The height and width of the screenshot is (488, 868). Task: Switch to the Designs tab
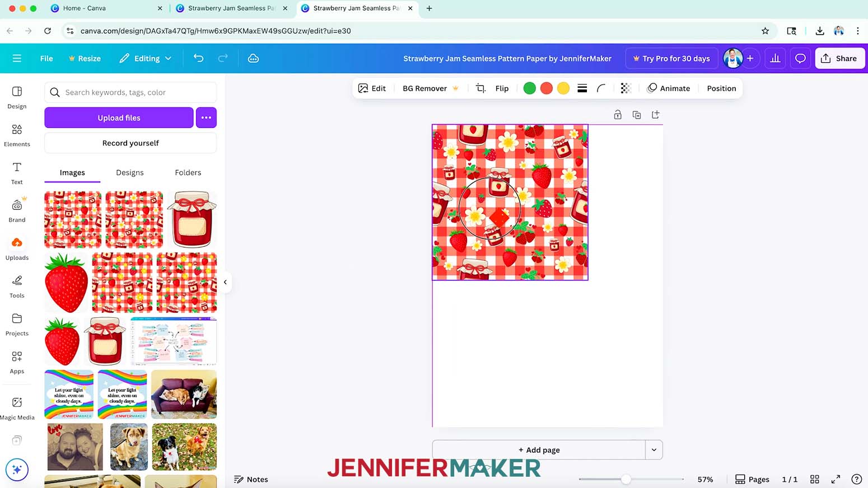pyautogui.click(x=130, y=172)
